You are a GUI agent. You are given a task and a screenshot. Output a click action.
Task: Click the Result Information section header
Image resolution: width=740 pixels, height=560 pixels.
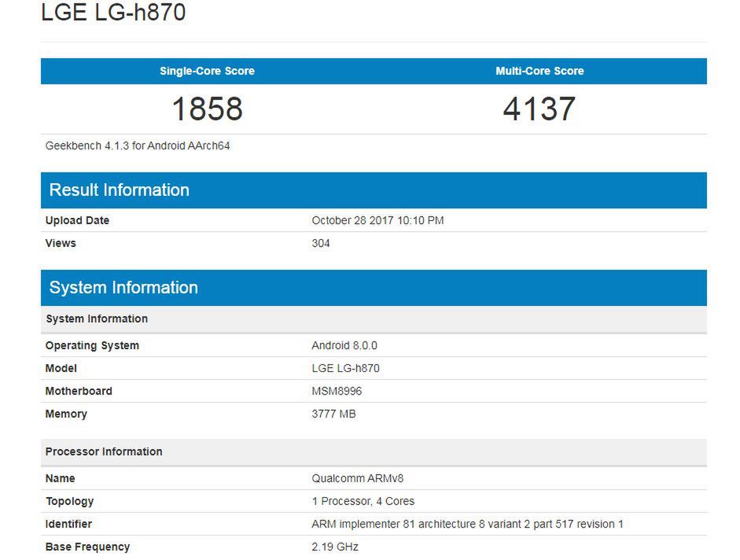coord(374,190)
